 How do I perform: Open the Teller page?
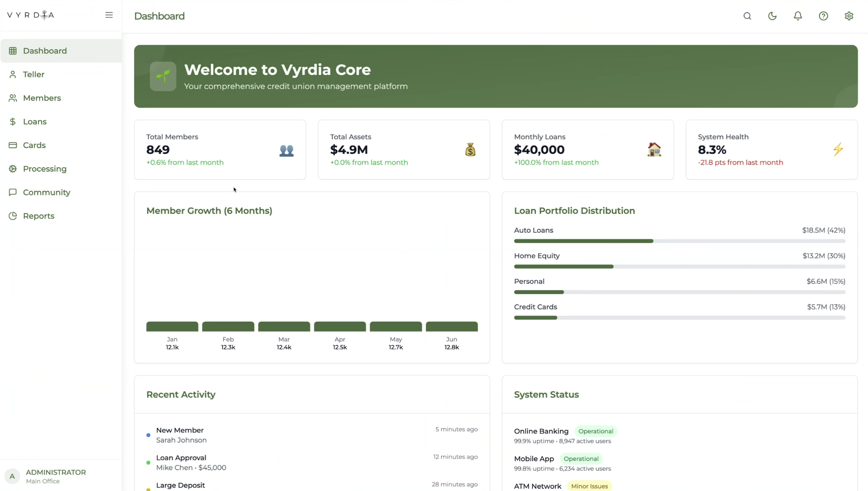(x=34, y=74)
